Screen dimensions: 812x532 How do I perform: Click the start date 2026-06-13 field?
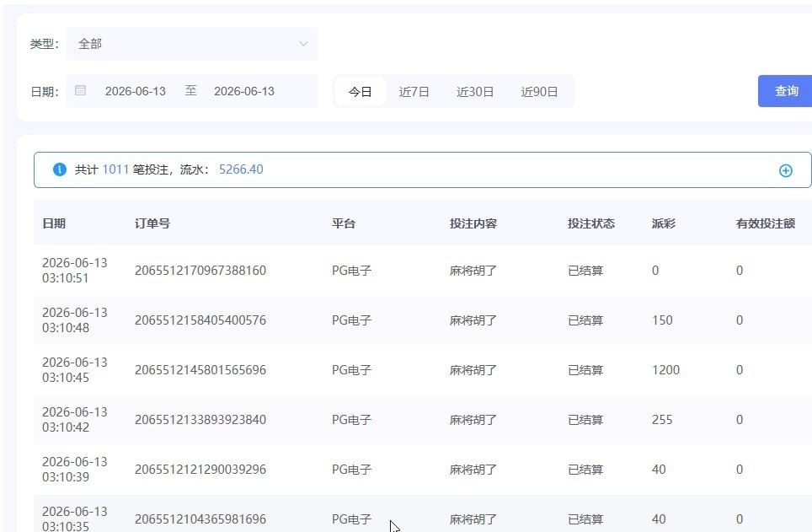click(135, 91)
